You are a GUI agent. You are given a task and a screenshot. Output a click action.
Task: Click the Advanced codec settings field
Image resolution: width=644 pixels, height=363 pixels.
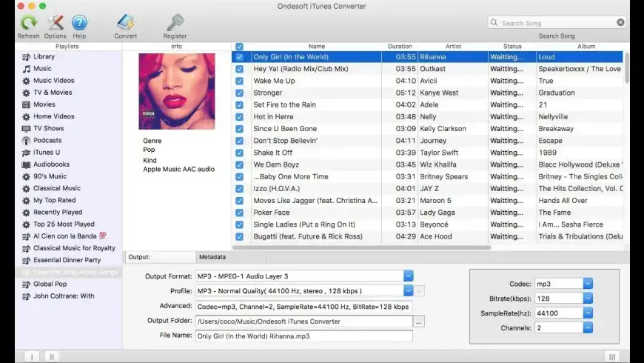coord(304,307)
